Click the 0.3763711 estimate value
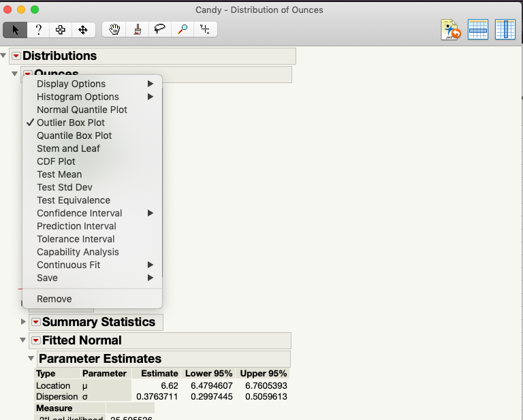This screenshot has width=523, height=420. pyautogui.click(x=157, y=397)
